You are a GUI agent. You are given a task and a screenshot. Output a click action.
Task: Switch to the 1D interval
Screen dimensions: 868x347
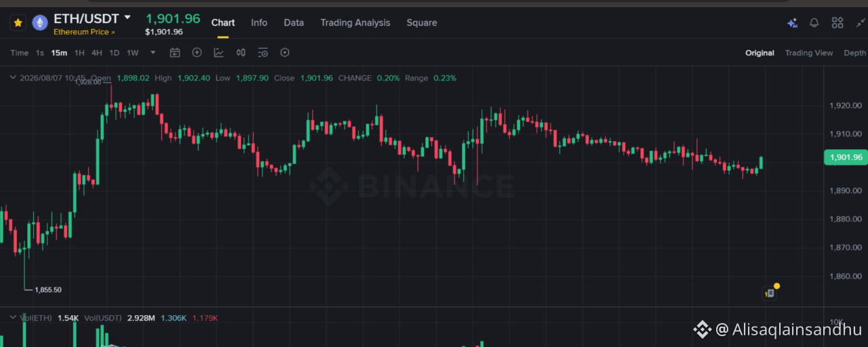coord(115,53)
